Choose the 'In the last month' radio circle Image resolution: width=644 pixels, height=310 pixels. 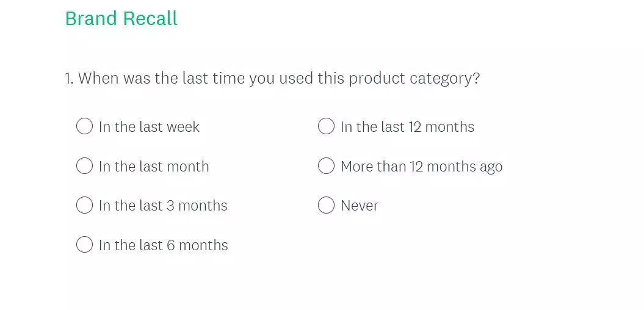click(x=84, y=166)
